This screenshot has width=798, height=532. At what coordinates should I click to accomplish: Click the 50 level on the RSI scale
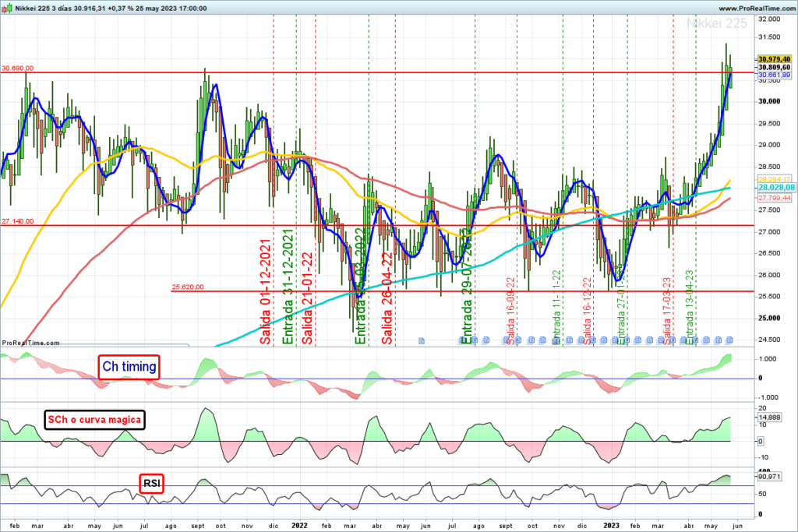coord(762,494)
